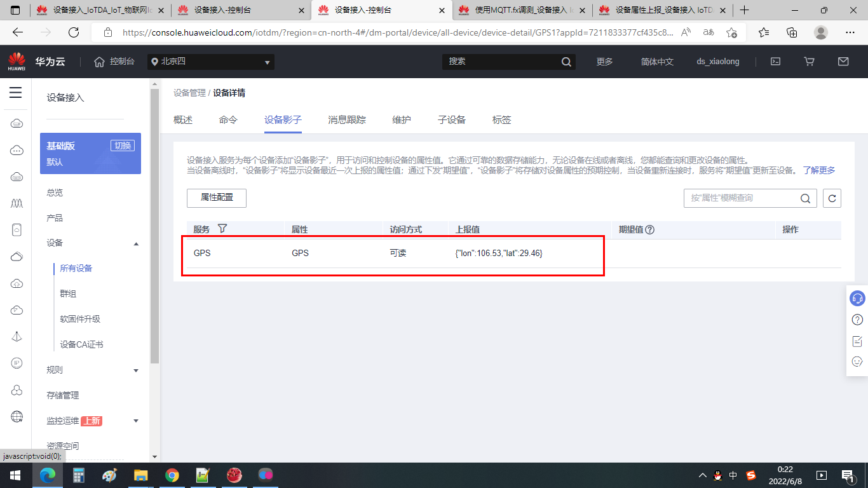
Task: Open the floating feedback note icon
Action: (857, 341)
